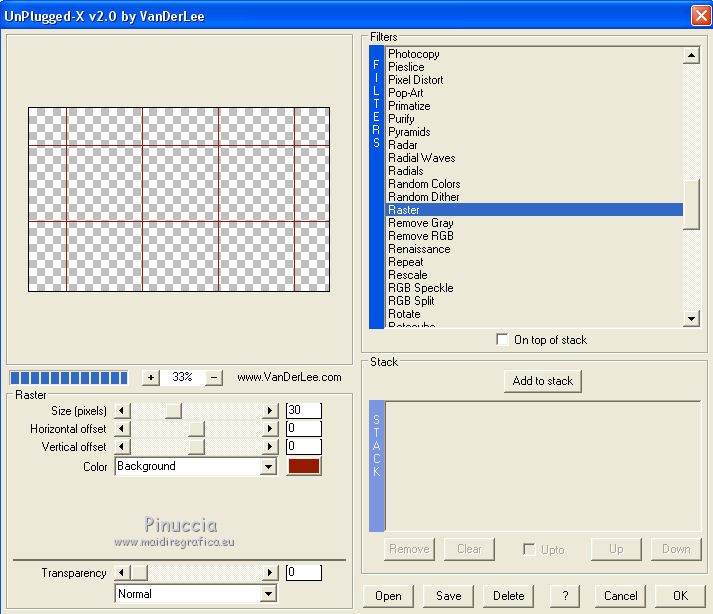Expand the Normal blend mode dropdown
The width and height of the screenshot is (713, 614).
click(268, 594)
